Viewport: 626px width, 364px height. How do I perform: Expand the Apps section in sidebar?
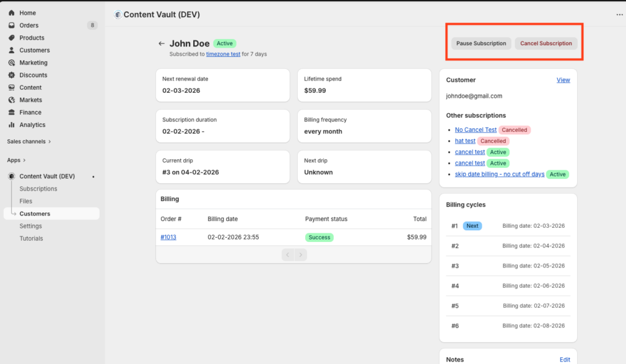(x=17, y=160)
